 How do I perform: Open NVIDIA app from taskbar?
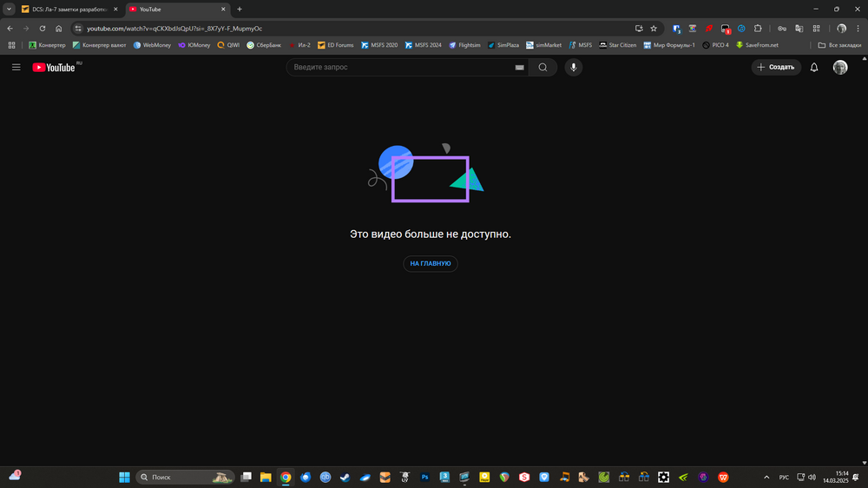(x=684, y=477)
